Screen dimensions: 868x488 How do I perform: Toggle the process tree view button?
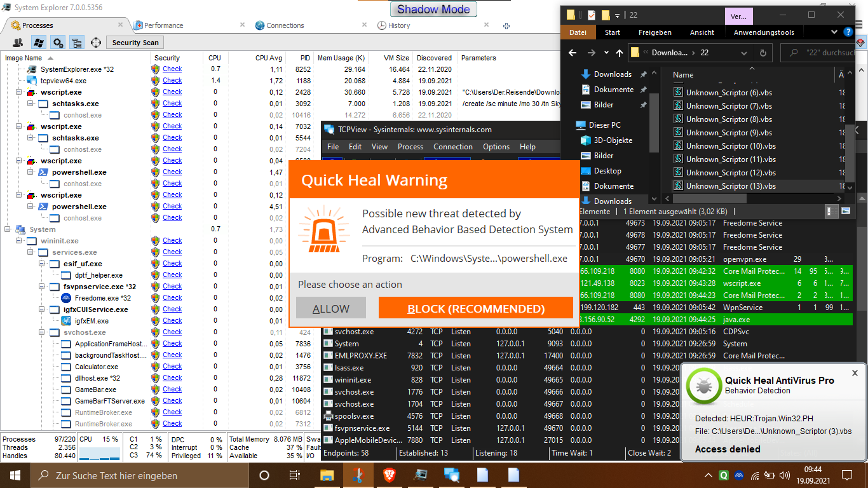[x=77, y=43]
